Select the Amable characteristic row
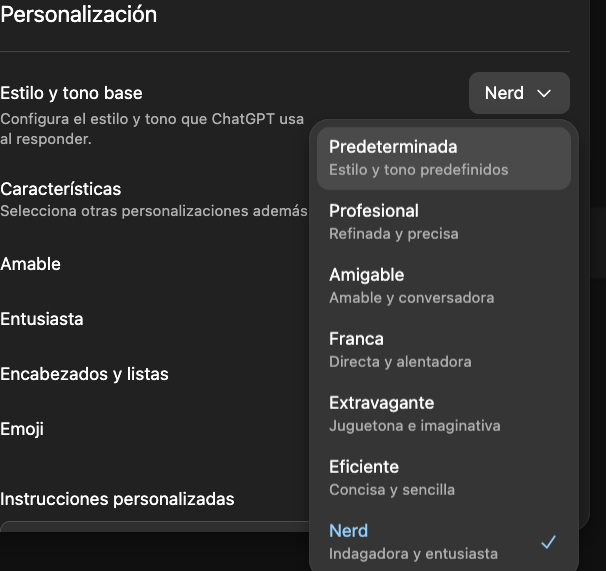The image size is (606, 571). point(31,264)
